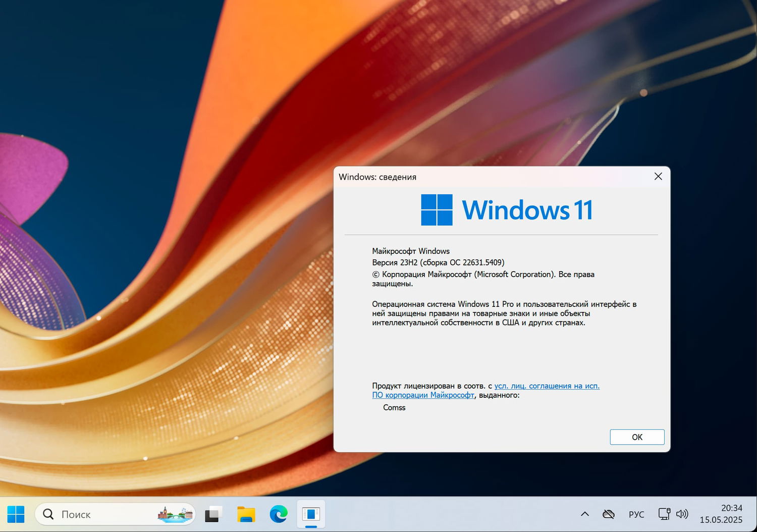Show hidden tray icons chevron
The height and width of the screenshot is (532, 757).
pos(585,514)
